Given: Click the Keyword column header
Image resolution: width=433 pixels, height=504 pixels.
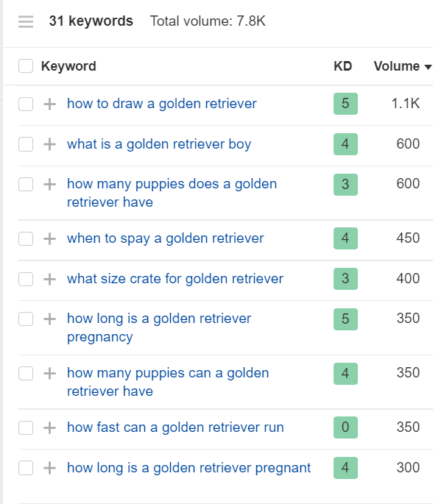Looking at the screenshot, I should pos(68,66).
